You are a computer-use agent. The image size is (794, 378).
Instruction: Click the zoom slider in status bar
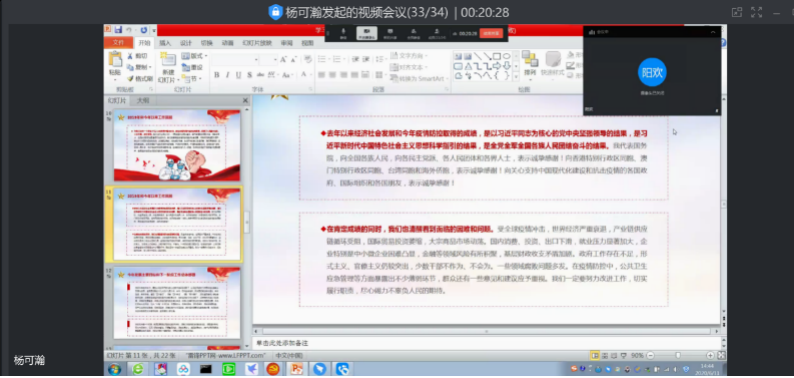(x=678, y=356)
